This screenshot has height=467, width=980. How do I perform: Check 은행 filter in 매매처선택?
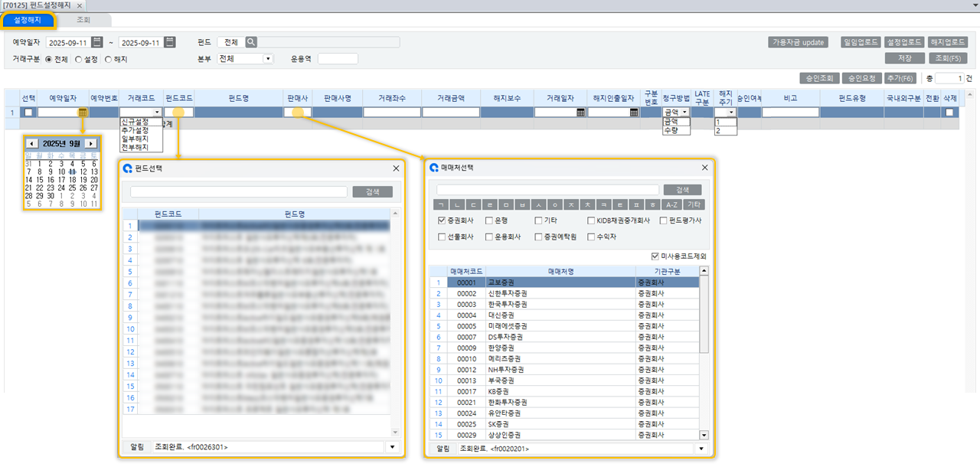490,220
